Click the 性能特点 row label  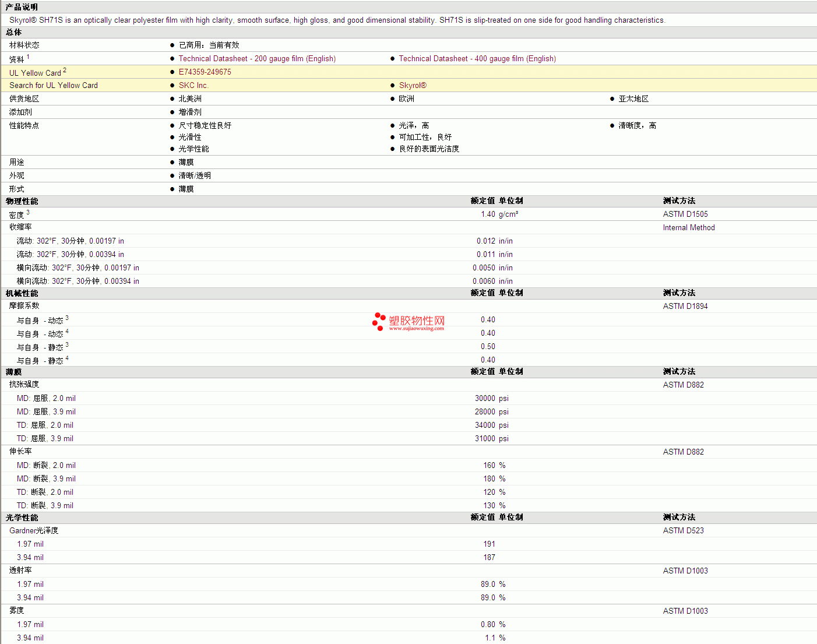pos(24,125)
